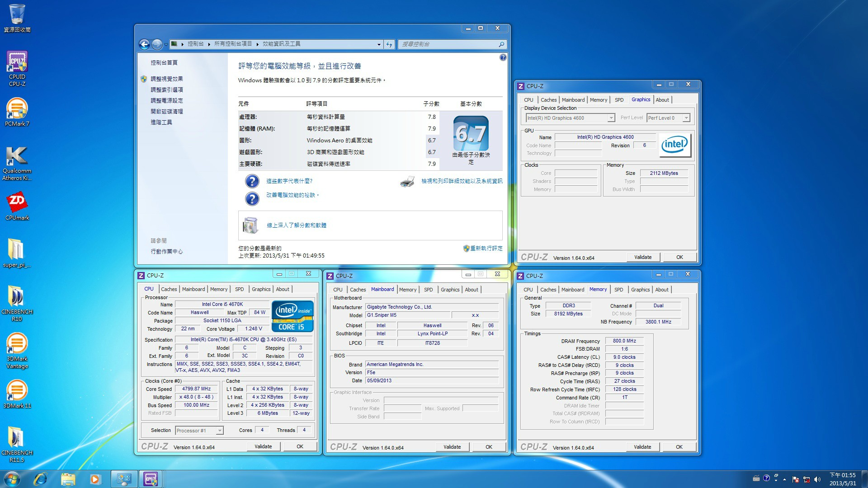Click 'All Control Panel Items' in the address breadcrumb

pyautogui.click(x=233, y=44)
